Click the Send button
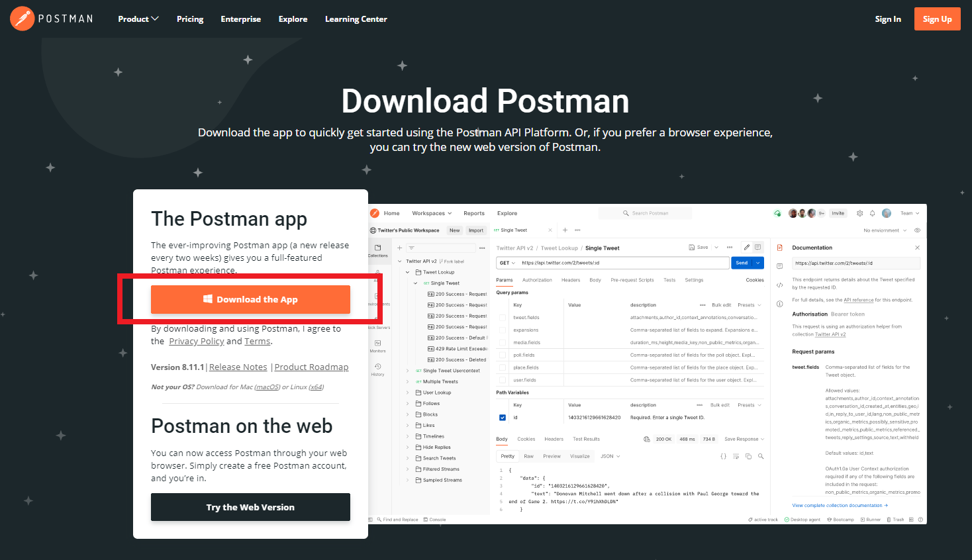 (742, 263)
